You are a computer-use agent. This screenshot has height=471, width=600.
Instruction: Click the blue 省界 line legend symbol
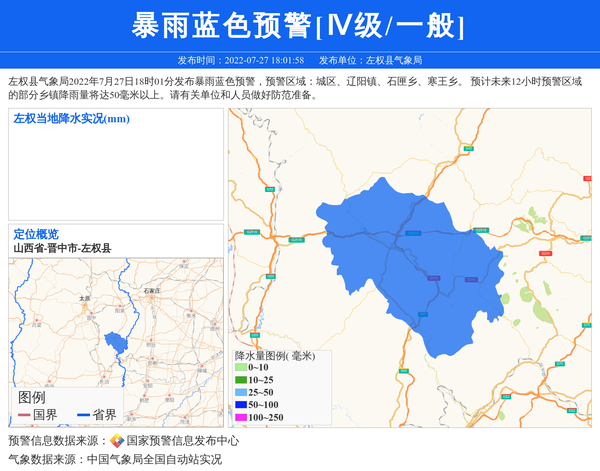[83, 415]
